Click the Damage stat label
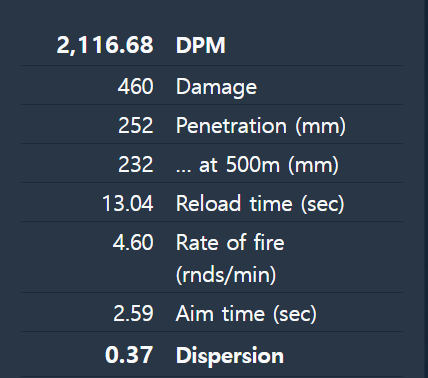The image size is (428, 378). [216, 87]
